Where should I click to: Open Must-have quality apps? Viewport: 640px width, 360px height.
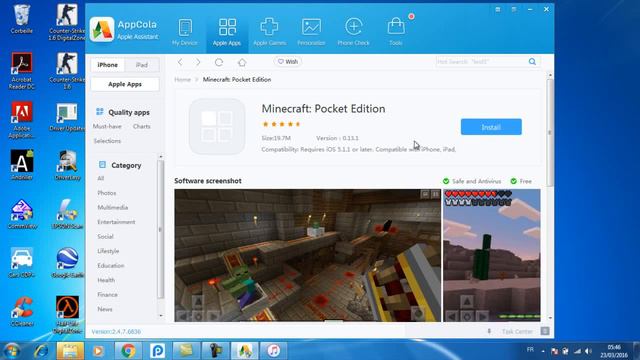107,127
